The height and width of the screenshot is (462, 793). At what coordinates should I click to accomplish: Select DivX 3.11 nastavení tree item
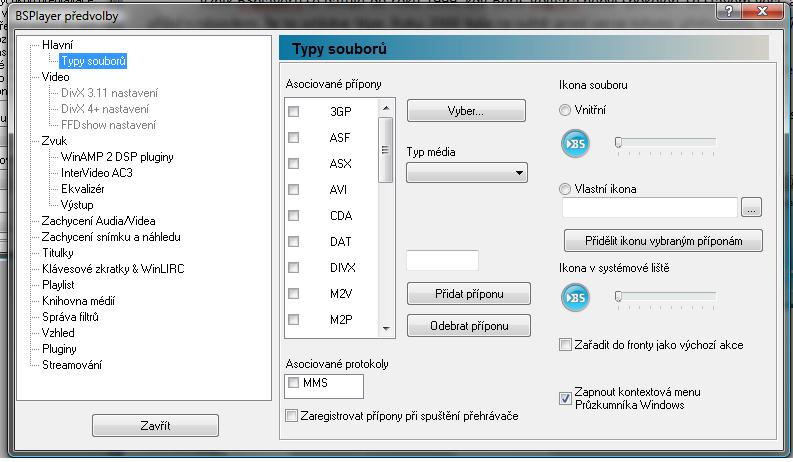[x=109, y=93]
